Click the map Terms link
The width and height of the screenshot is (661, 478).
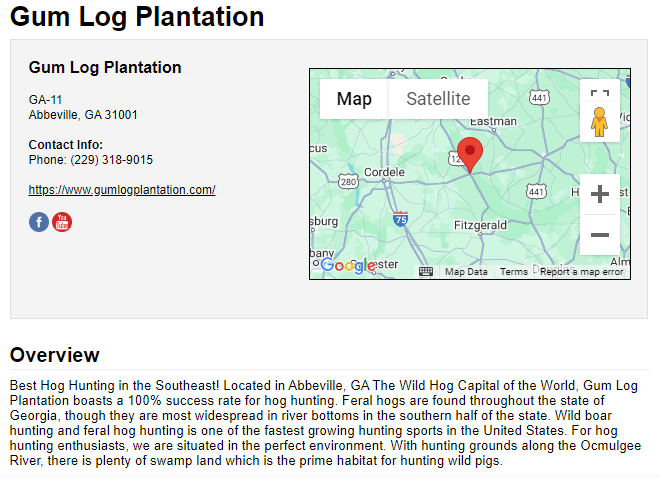[514, 272]
